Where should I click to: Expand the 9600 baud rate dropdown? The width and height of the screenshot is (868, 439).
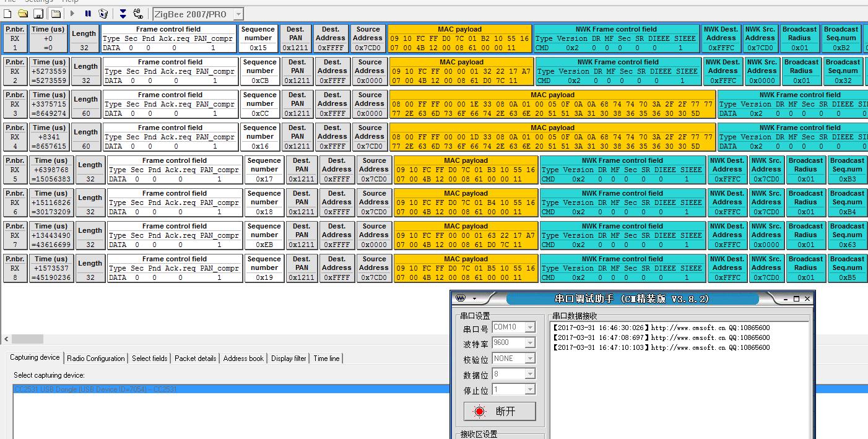[x=530, y=342]
